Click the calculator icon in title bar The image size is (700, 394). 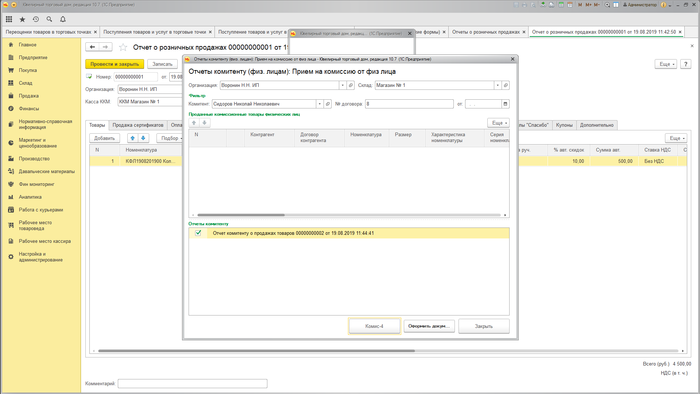pyautogui.click(x=562, y=5)
